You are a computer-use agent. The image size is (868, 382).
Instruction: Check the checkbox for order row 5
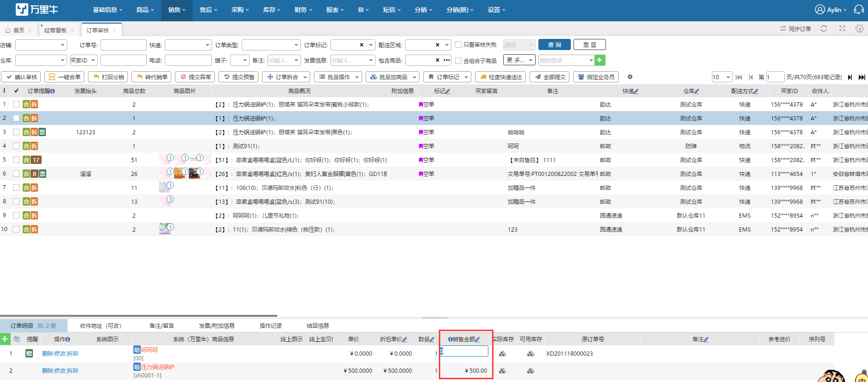[16, 160]
